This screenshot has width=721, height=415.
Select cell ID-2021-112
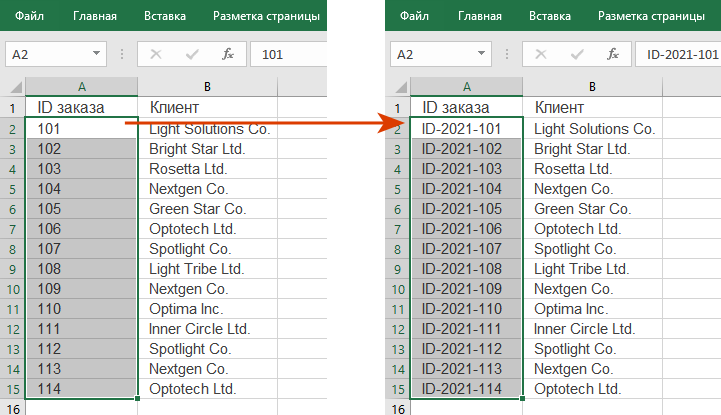pos(466,349)
